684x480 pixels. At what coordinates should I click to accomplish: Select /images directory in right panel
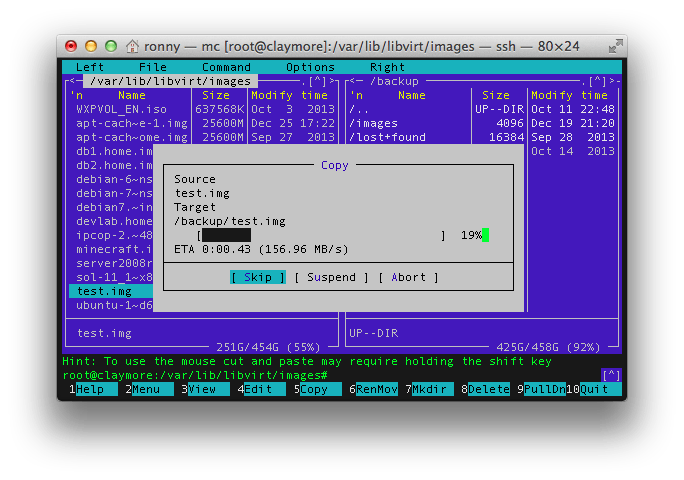point(373,123)
